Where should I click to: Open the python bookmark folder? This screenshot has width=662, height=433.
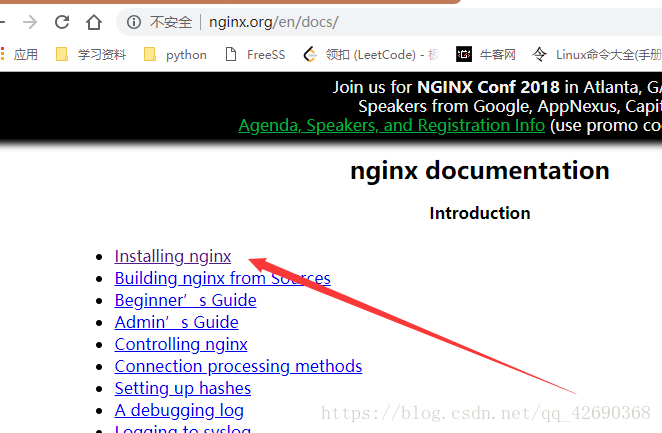click(x=175, y=54)
